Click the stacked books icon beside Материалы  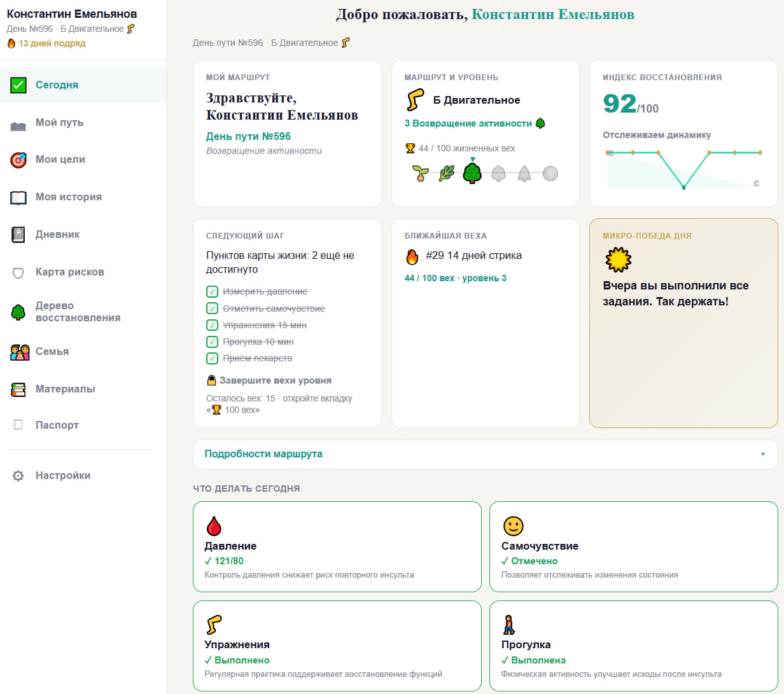pos(18,389)
